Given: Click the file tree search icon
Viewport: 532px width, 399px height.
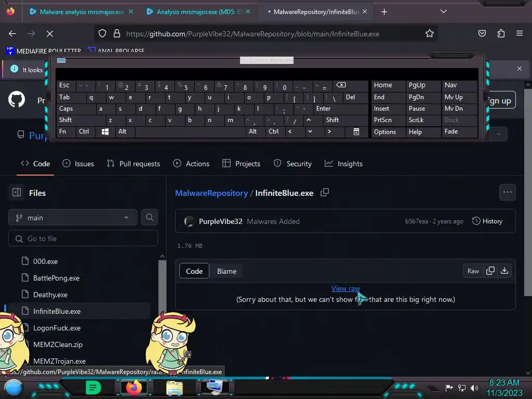Looking at the screenshot, I should [149, 218].
